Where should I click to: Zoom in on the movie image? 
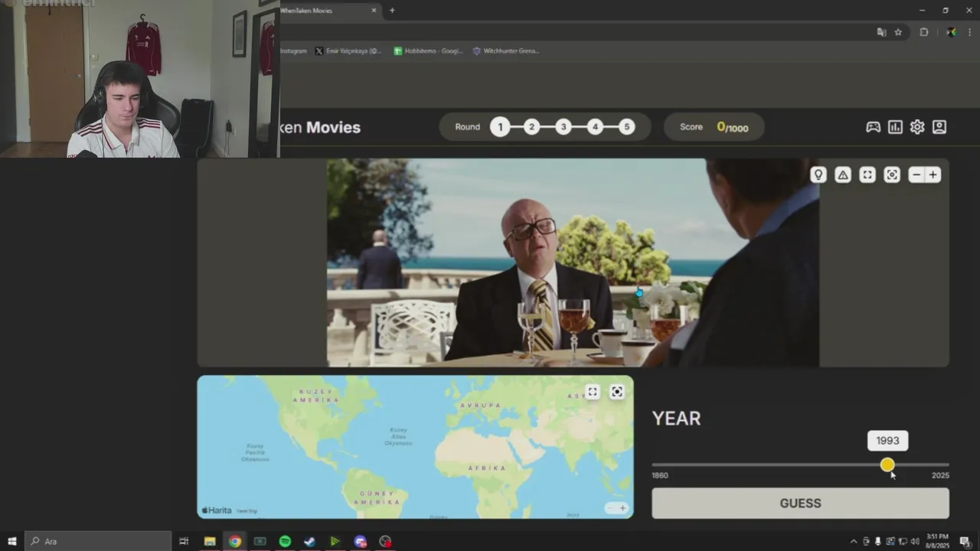[x=933, y=174]
